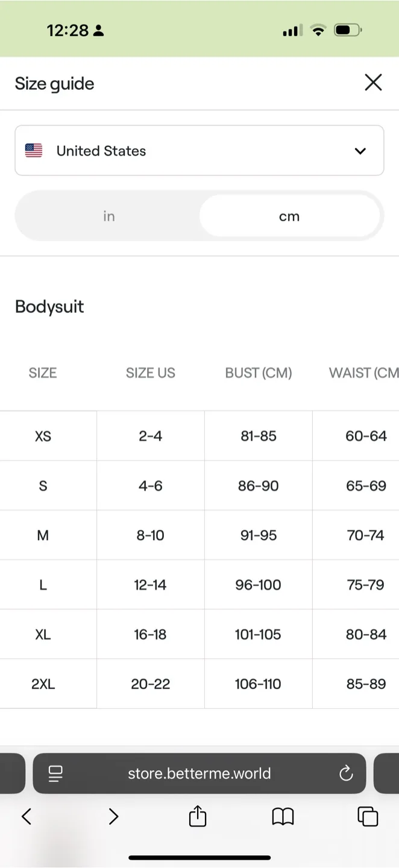Navigate forward in Safari
399x868 pixels.
tap(113, 816)
